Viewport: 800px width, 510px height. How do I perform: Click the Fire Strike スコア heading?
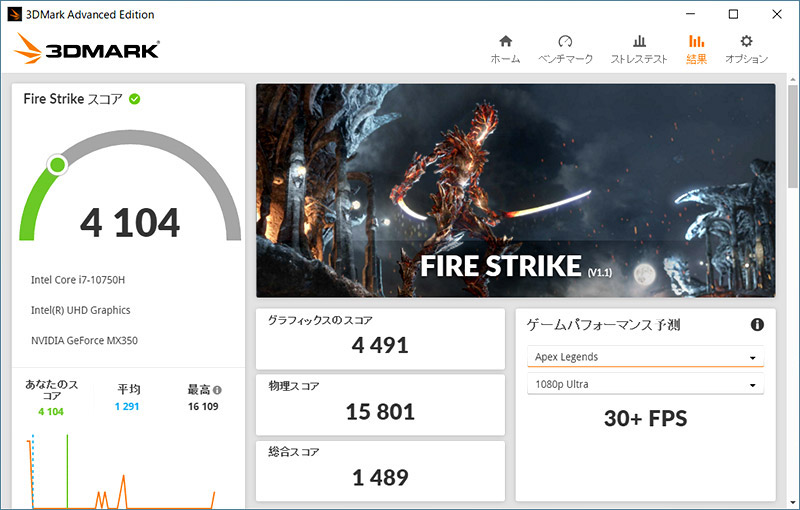tap(73, 99)
